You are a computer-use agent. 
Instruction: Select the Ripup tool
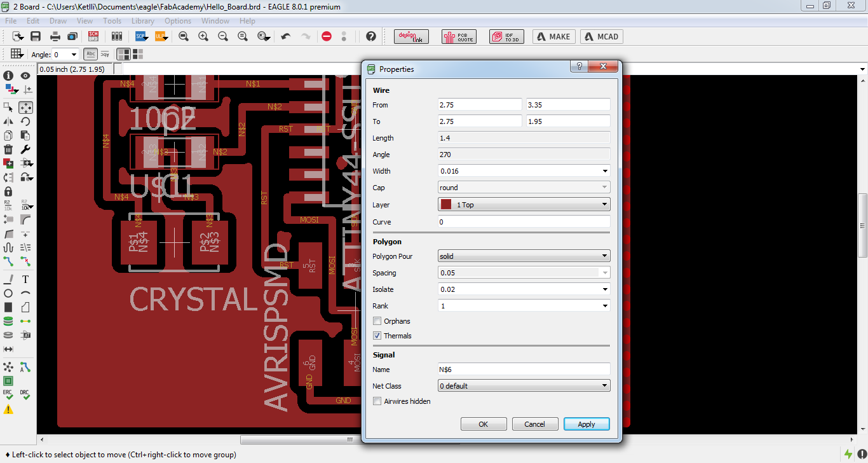pyautogui.click(x=25, y=261)
